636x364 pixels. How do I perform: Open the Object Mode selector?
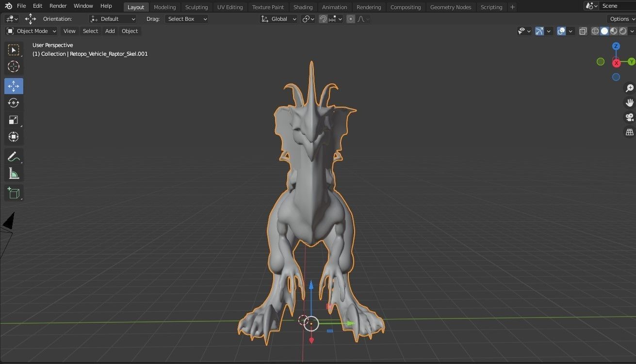click(31, 31)
